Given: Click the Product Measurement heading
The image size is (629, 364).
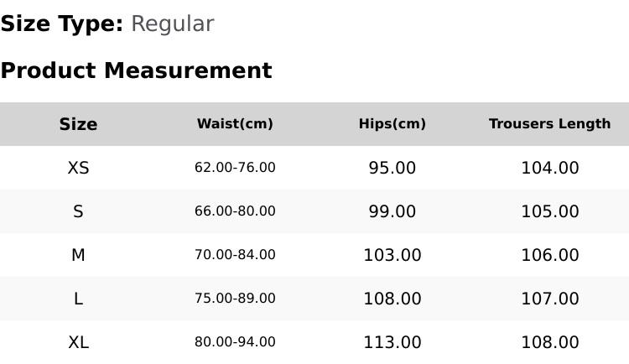Looking at the screenshot, I should pos(137,70).
